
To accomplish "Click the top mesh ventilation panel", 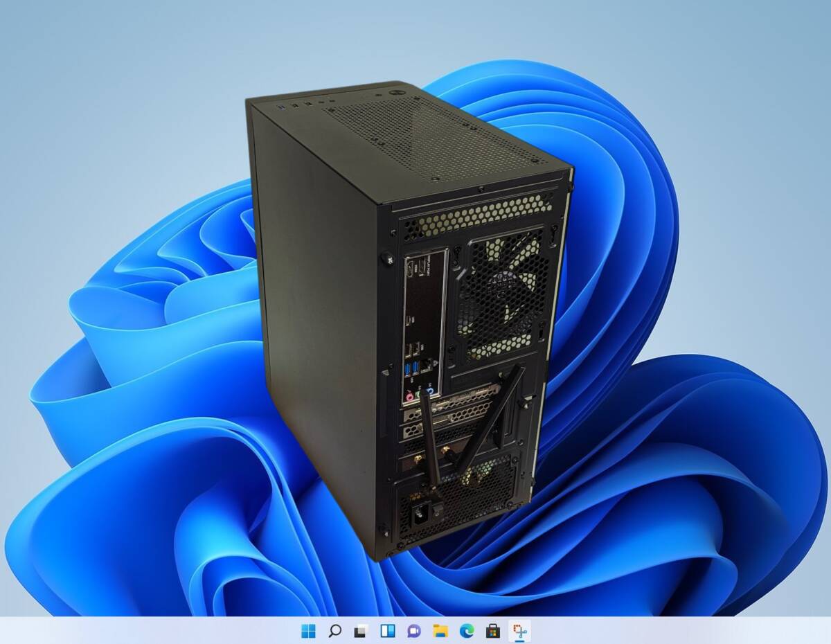I will pyautogui.click(x=429, y=138).
